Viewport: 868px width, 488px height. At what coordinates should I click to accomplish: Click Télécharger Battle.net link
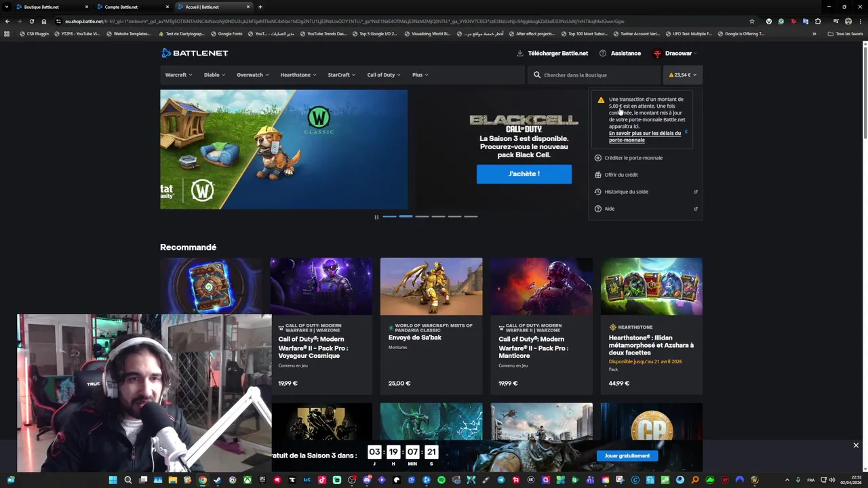[557, 53]
